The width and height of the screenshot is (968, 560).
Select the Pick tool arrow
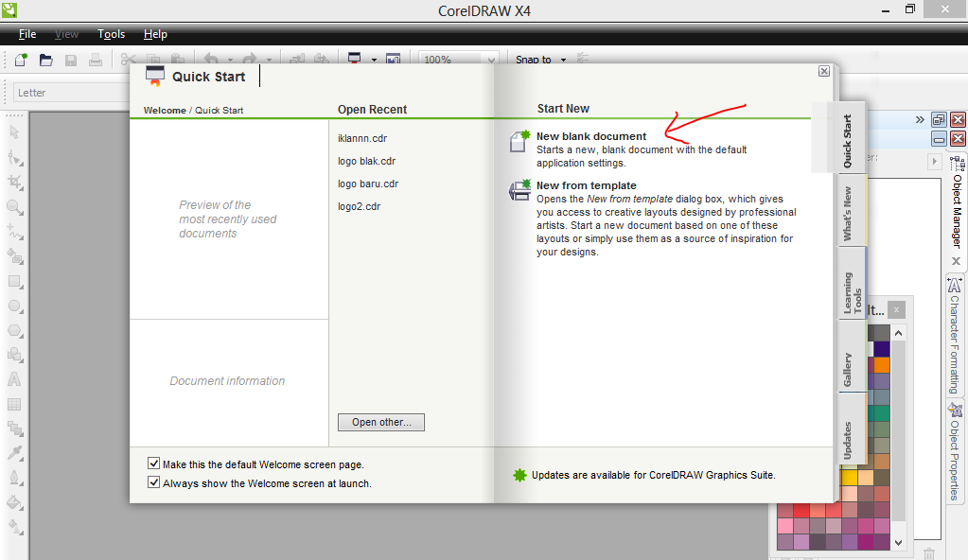coord(15,132)
